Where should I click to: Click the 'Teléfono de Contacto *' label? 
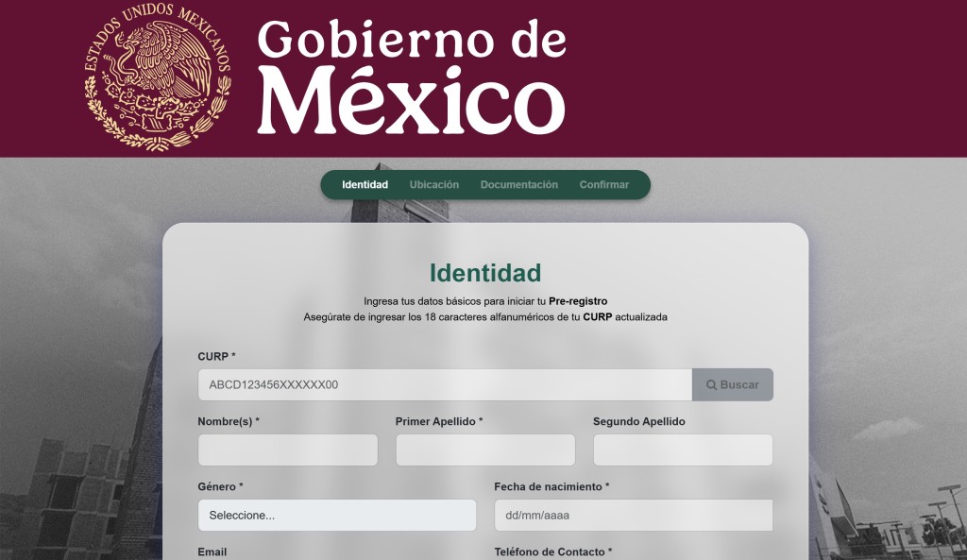(553, 552)
